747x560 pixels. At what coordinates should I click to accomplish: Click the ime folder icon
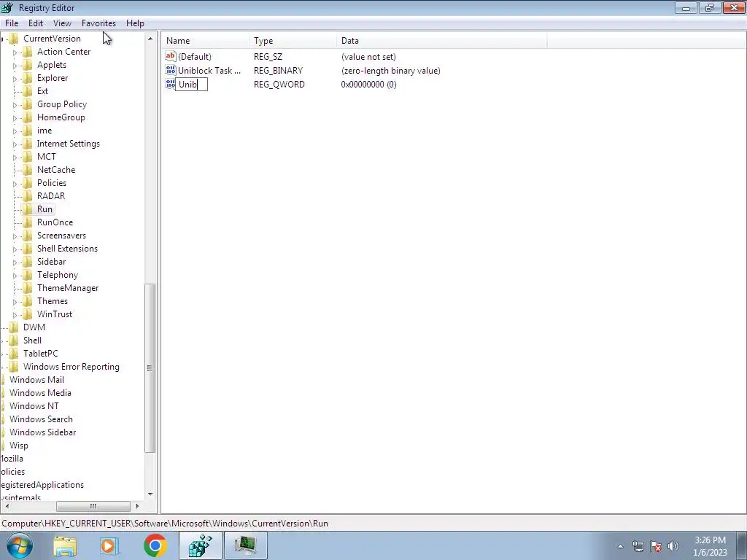pyautogui.click(x=28, y=131)
